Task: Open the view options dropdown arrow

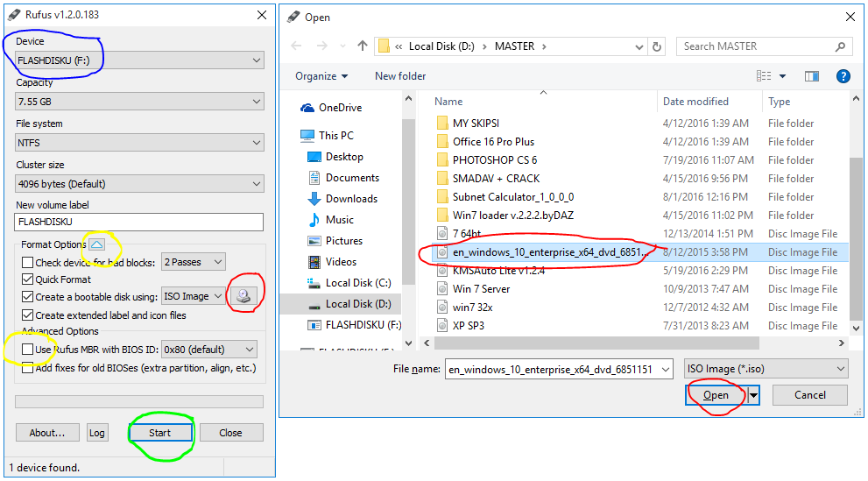Action: [x=782, y=76]
